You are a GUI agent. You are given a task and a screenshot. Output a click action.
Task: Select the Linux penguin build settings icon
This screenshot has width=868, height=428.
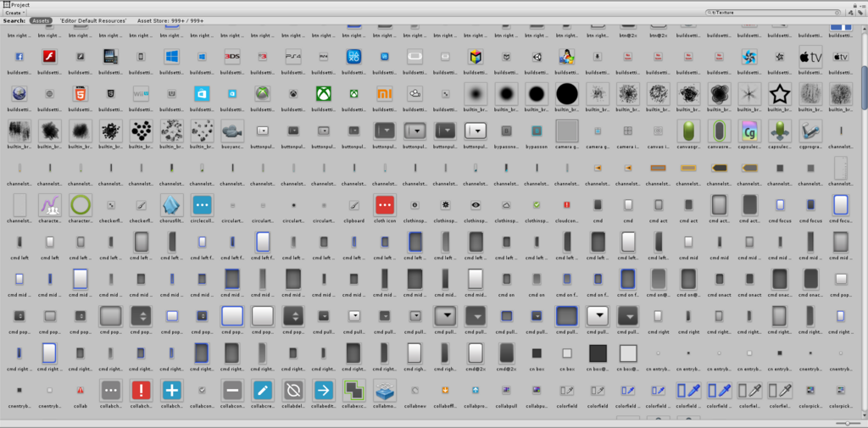pyautogui.click(x=566, y=57)
